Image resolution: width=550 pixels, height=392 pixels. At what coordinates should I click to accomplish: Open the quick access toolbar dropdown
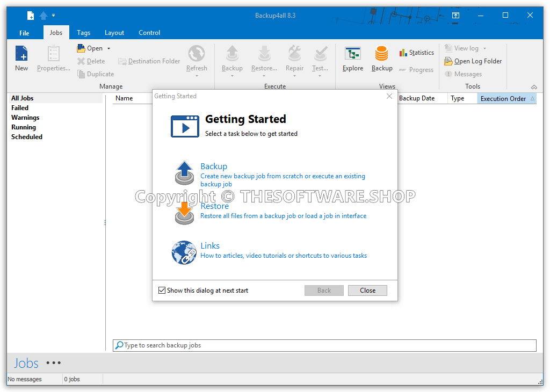coord(53,15)
